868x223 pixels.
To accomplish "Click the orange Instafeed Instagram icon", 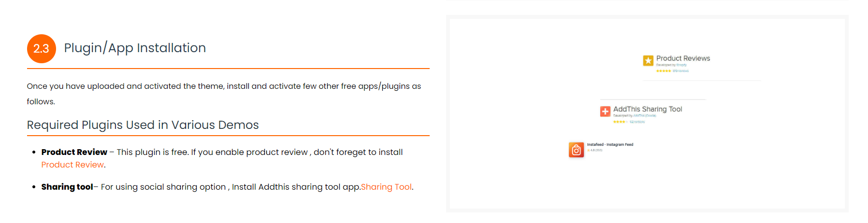I will pos(577,150).
